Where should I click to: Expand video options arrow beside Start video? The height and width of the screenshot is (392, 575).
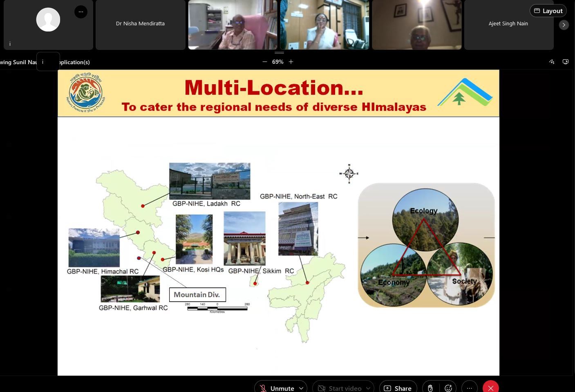[368, 388]
